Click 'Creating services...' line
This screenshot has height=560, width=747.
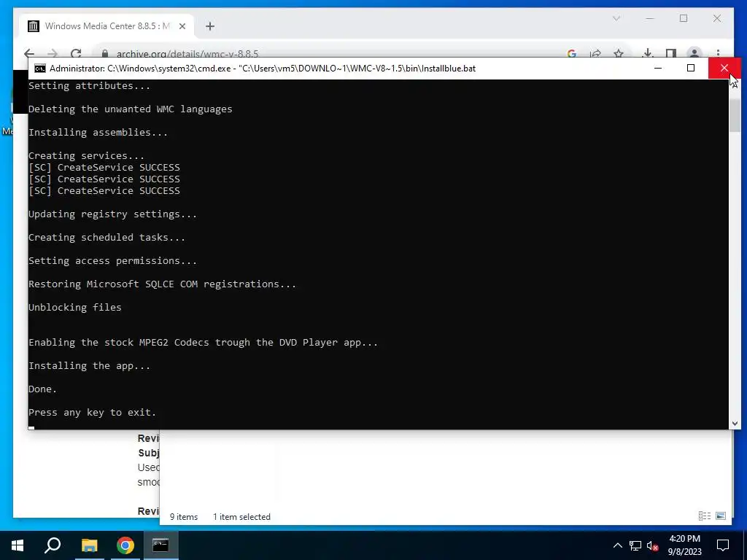pyautogui.click(x=86, y=156)
